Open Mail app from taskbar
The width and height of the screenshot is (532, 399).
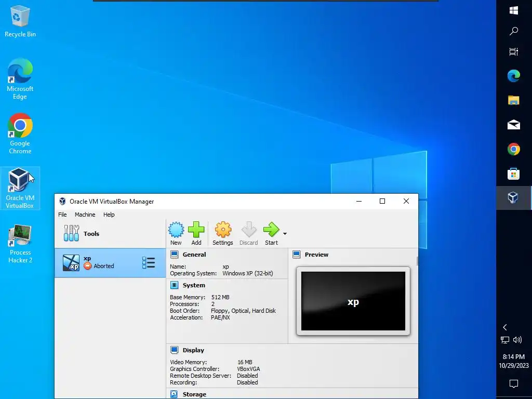pos(514,125)
